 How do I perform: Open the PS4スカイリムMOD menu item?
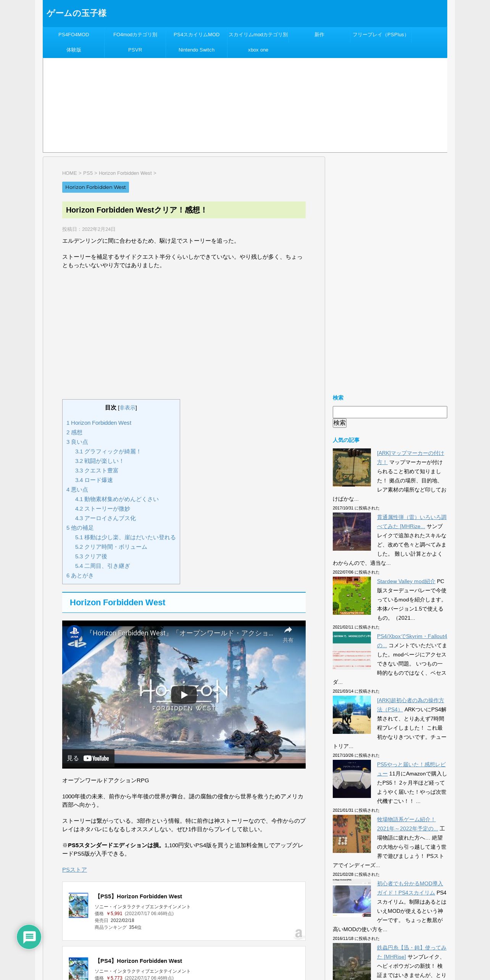point(197,35)
